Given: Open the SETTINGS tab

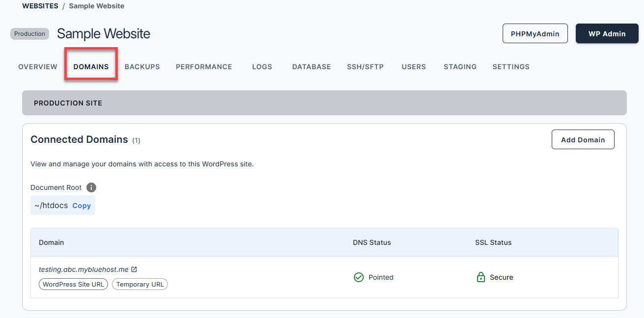Looking at the screenshot, I should click(x=510, y=66).
